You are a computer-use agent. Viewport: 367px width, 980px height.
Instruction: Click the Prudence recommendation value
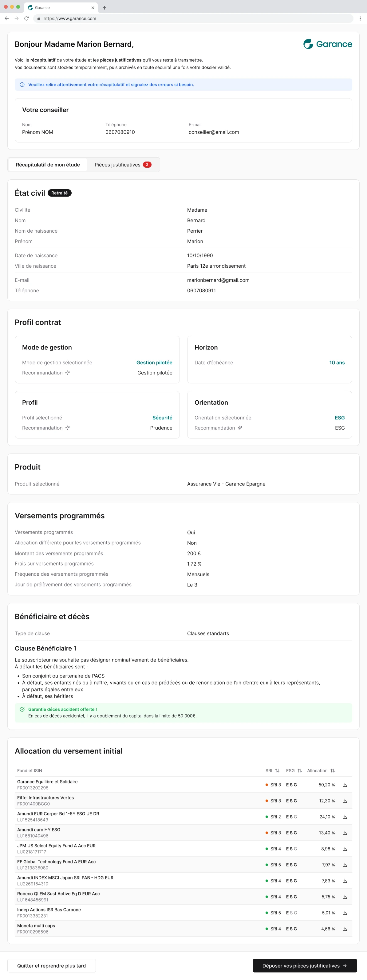[161, 428]
